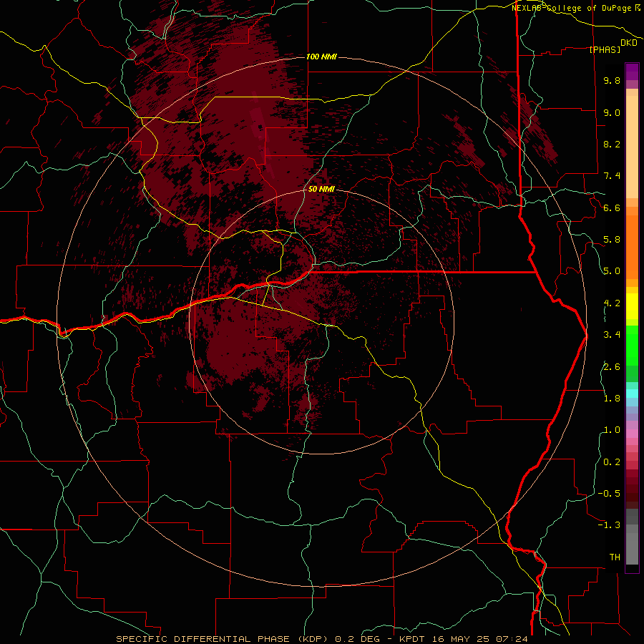Pick the purple top color bar segment

click(632, 72)
